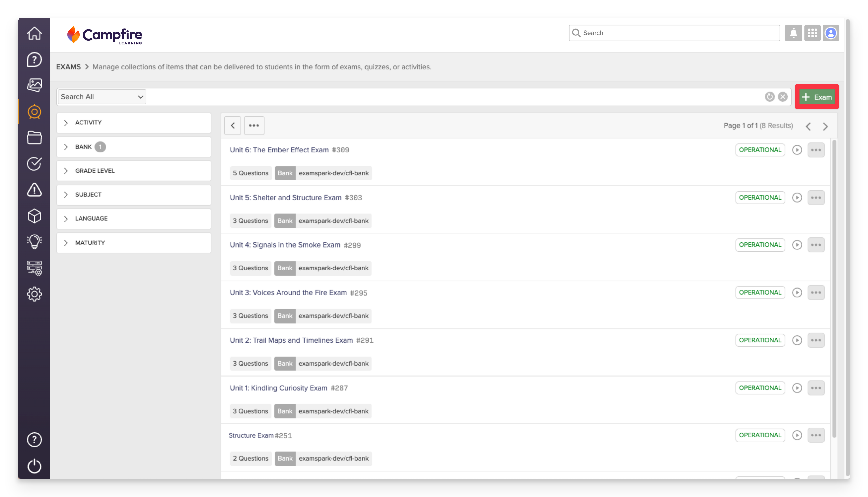Click the refresh search icon

[769, 97]
